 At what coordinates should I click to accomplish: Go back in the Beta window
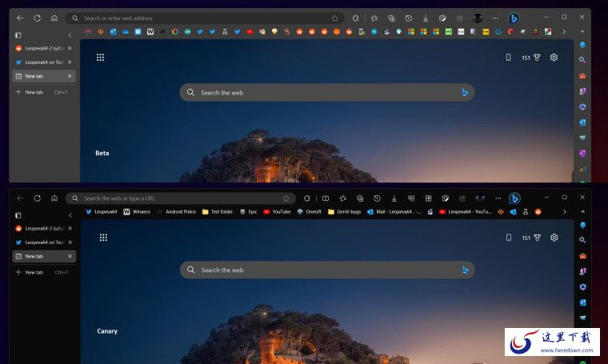(x=20, y=18)
